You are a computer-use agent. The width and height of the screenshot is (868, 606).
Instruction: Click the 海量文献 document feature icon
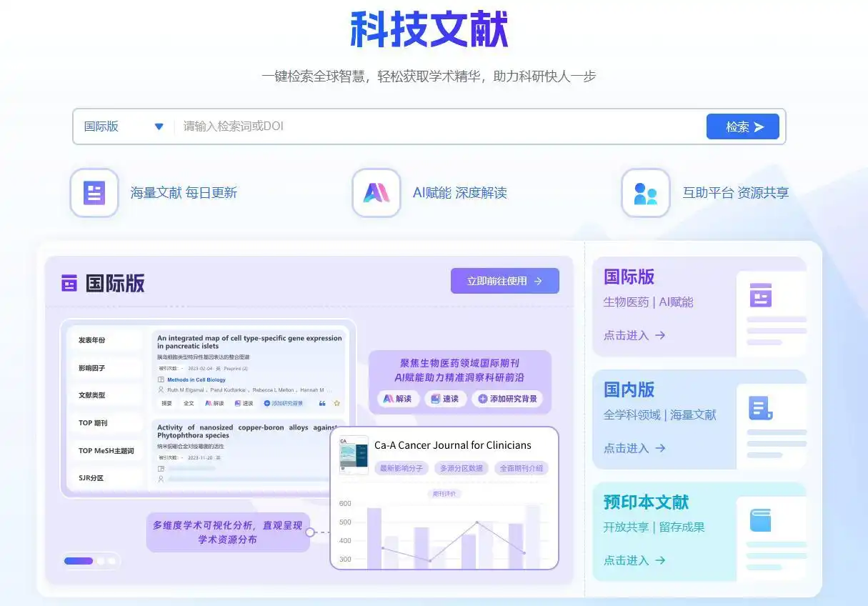point(94,192)
